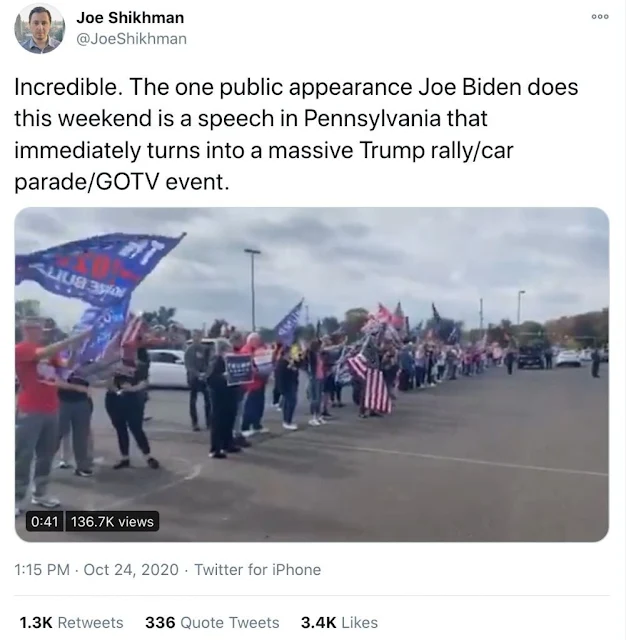The width and height of the screenshot is (626, 640).
Task: Click the 0:41 video duration badge
Action: coord(45,521)
